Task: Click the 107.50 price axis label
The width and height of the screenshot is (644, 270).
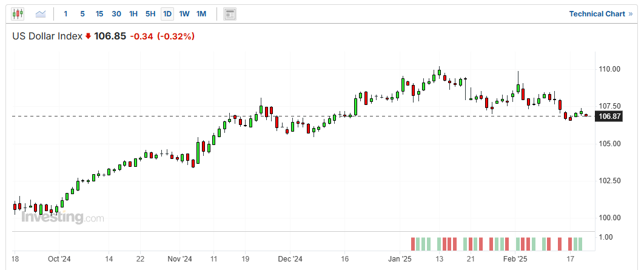Action: pos(608,106)
